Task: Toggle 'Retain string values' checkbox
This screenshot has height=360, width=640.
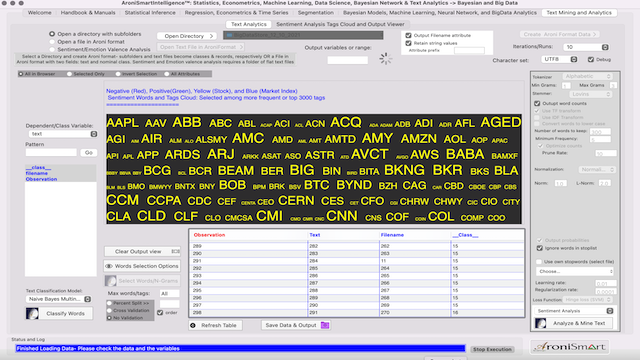Action: coord(408,43)
